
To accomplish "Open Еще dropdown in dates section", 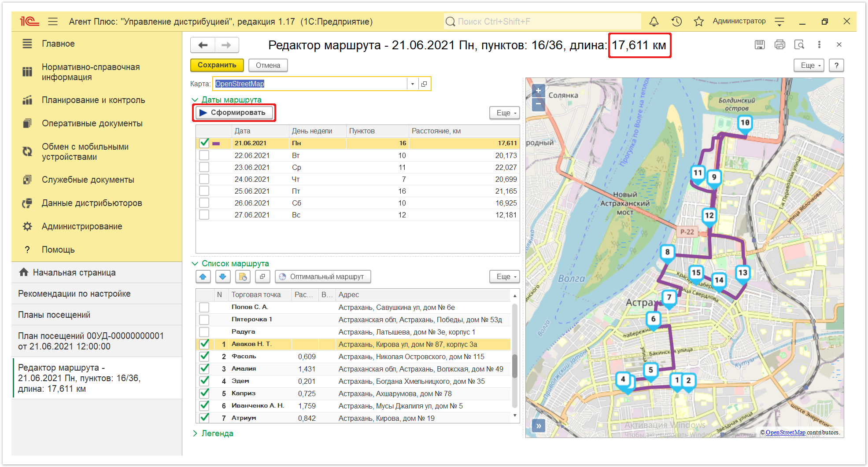I will (505, 113).
